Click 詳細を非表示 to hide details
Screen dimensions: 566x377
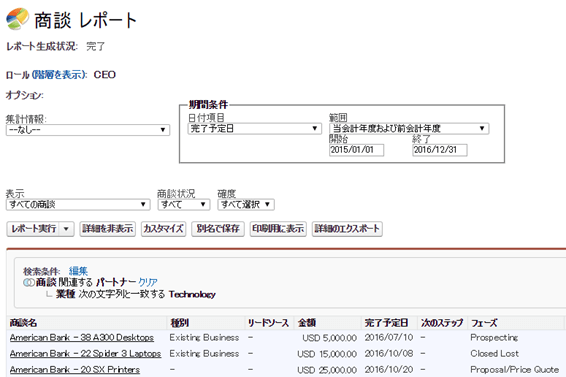tap(108, 229)
